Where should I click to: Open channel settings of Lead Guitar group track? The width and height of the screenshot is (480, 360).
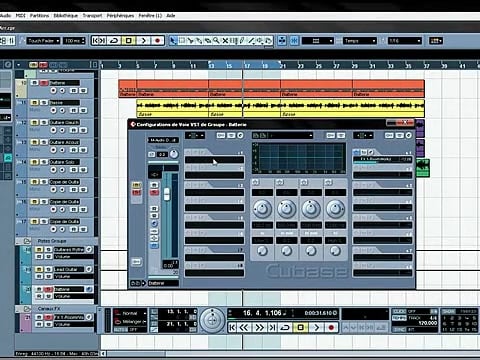[x=89, y=269]
